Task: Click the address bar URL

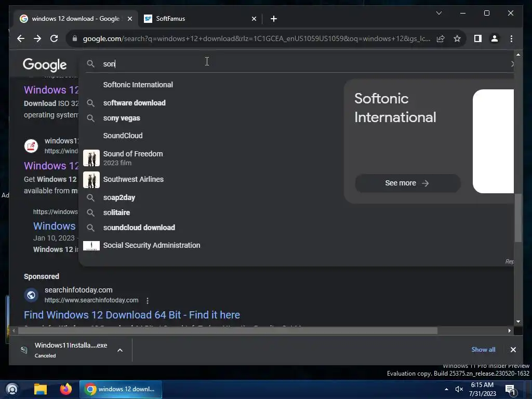Action: 257,38
